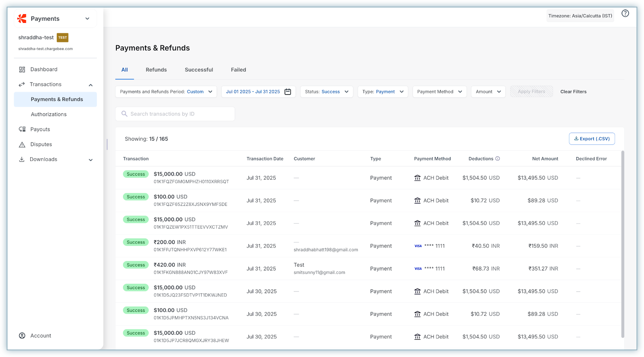Open the Payment Method filter dropdown
Screen dimensions: 644x357
point(440,92)
